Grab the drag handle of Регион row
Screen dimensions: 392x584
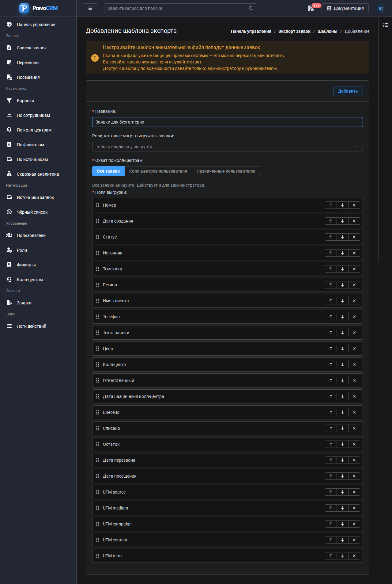[98, 285]
